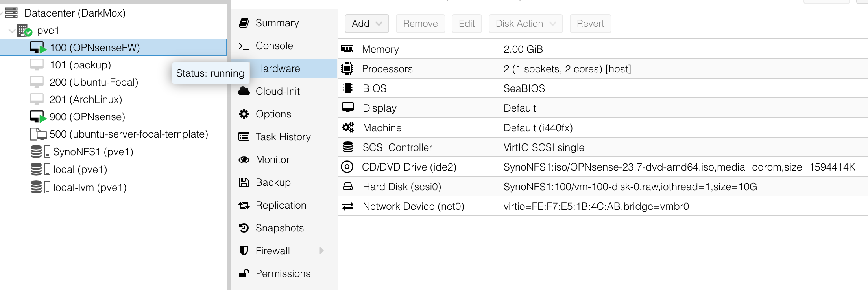Screen dimensions: 868x290
Task: Click the Permissions unlock icon
Action: point(244,273)
